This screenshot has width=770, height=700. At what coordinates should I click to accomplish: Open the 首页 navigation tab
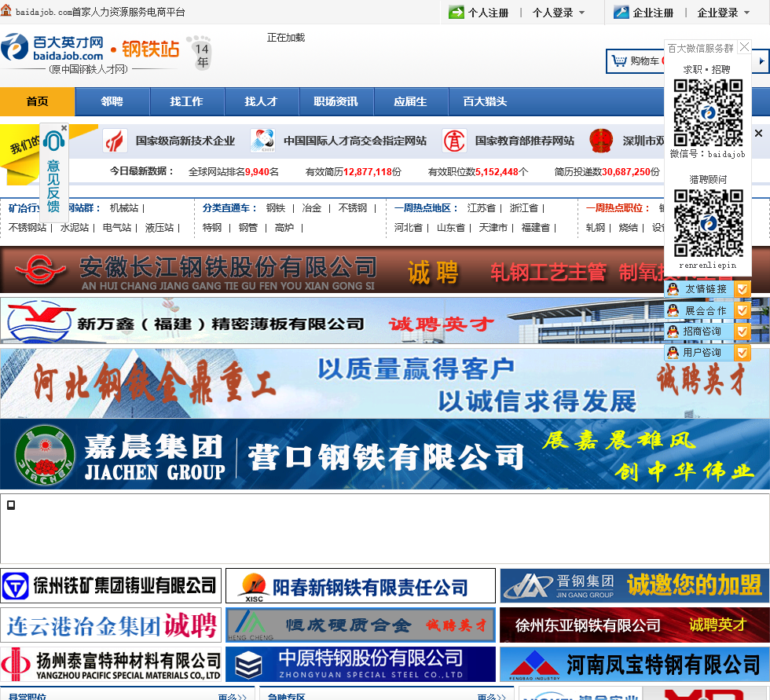[x=38, y=101]
